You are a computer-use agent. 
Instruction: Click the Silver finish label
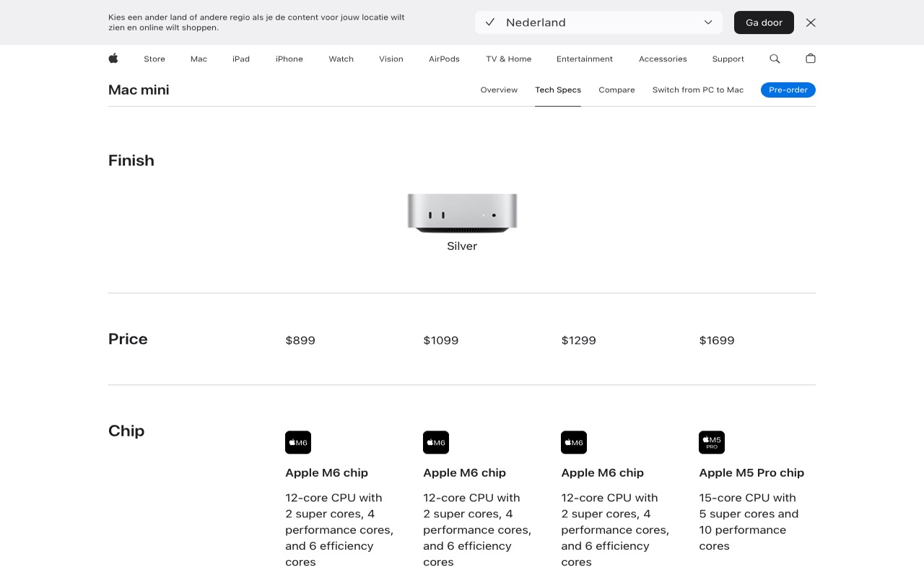point(462,246)
